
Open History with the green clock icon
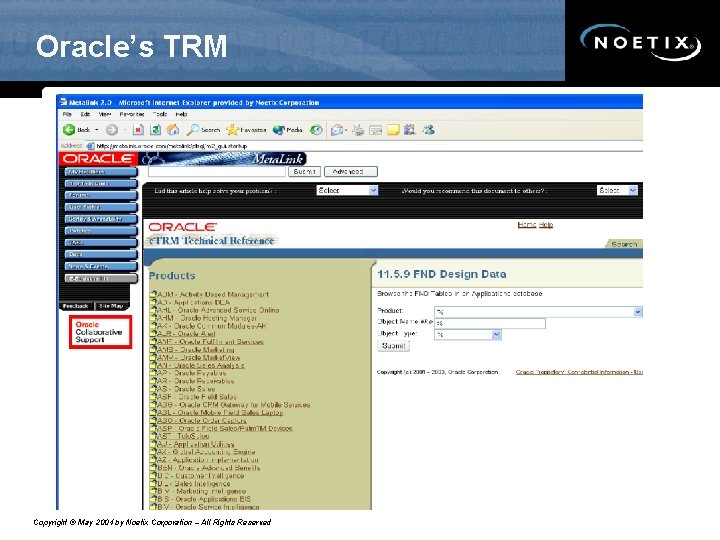point(316,130)
